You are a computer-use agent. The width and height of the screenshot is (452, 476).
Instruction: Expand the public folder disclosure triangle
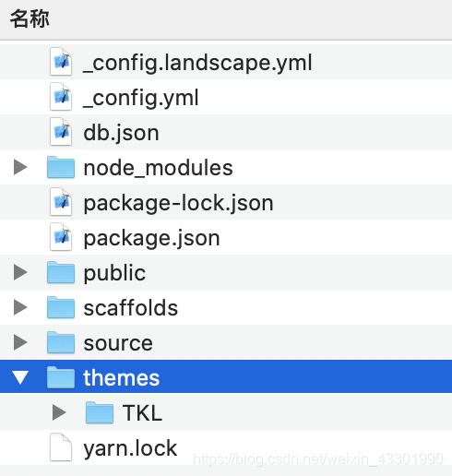pos(20,272)
